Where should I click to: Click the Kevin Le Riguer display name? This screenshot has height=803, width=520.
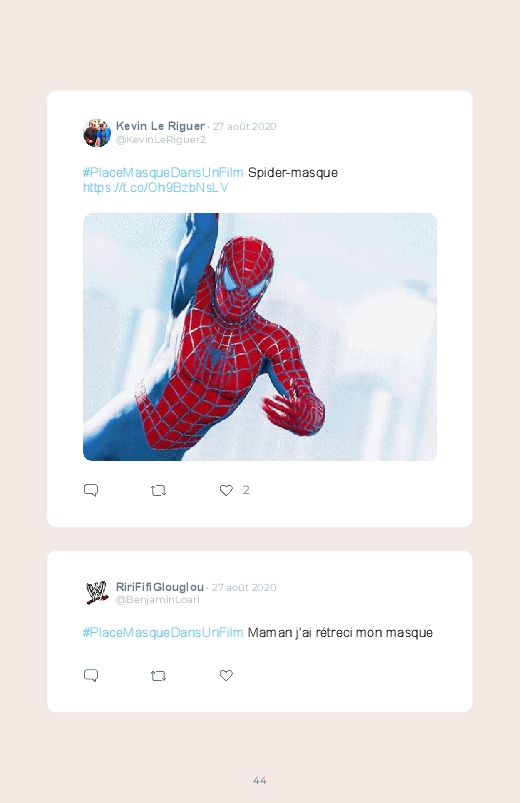pos(160,126)
